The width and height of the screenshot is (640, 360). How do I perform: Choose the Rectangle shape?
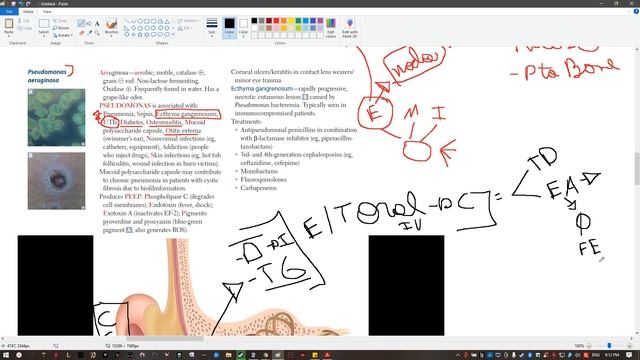click(x=147, y=21)
